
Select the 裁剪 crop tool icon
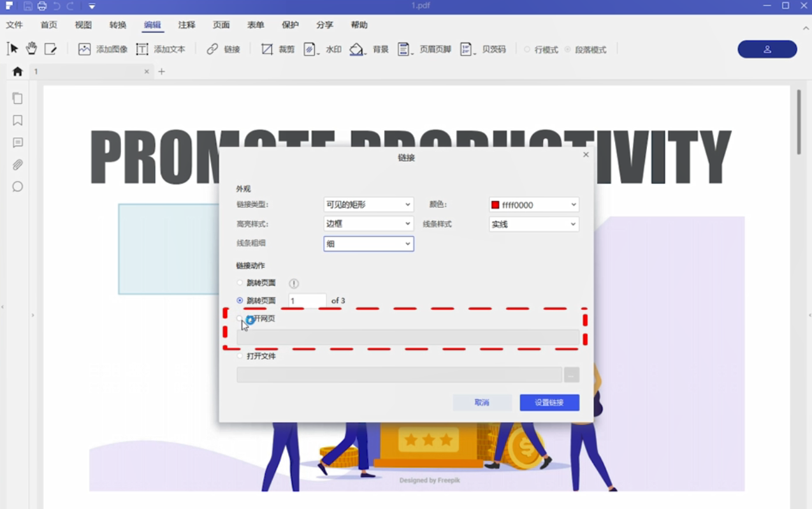coord(267,49)
